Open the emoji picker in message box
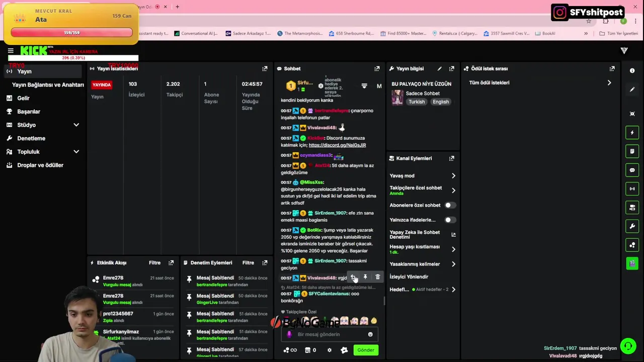Screen dimensions: 644x362 click(x=370, y=334)
